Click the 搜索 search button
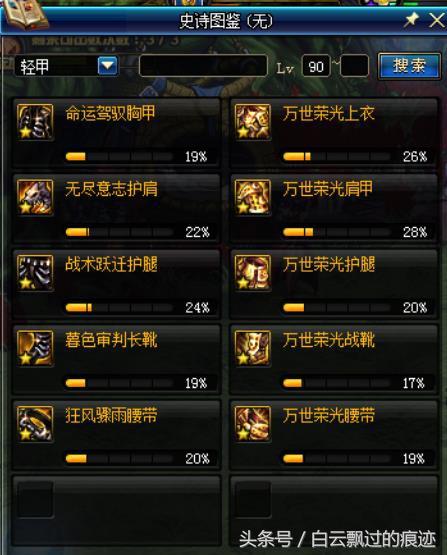 tap(409, 66)
